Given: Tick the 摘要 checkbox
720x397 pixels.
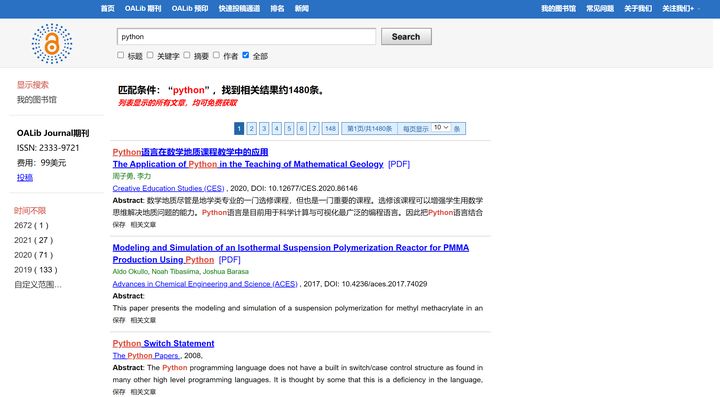Looking at the screenshot, I should pyautogui.click(x=186, y=55).
